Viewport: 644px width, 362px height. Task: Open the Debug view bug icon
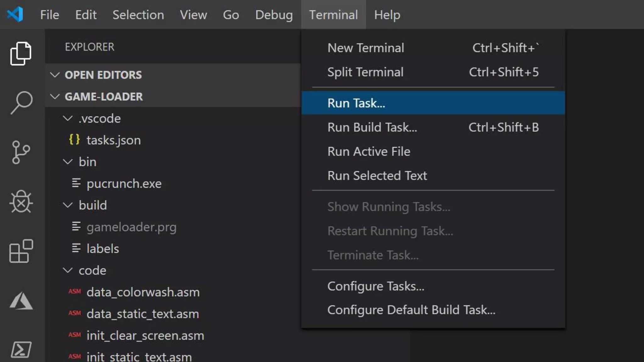21,202
